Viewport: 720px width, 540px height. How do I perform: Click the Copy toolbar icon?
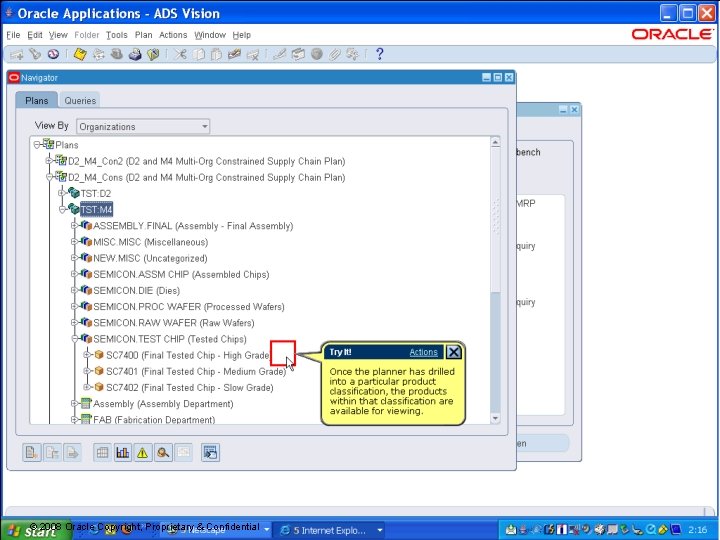coord(198,55)
